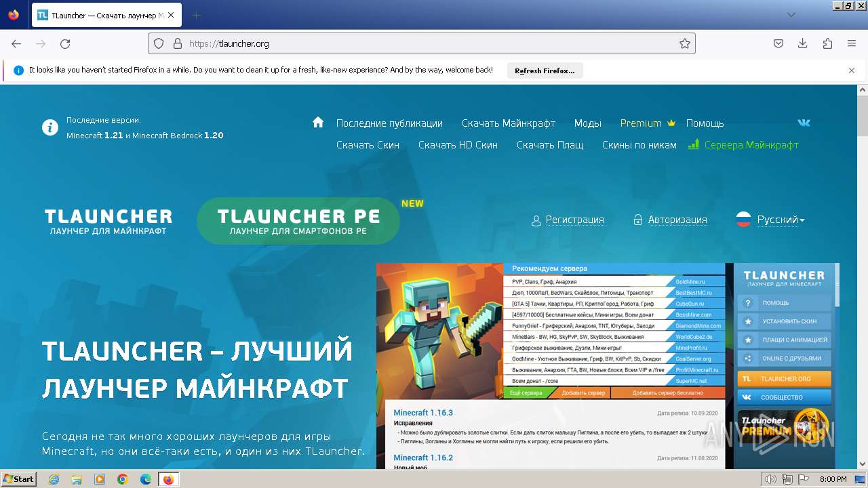Open Сервера Майнкрафт link
Image resolution: width=868 pixels, height=488 pixels.
751,145
